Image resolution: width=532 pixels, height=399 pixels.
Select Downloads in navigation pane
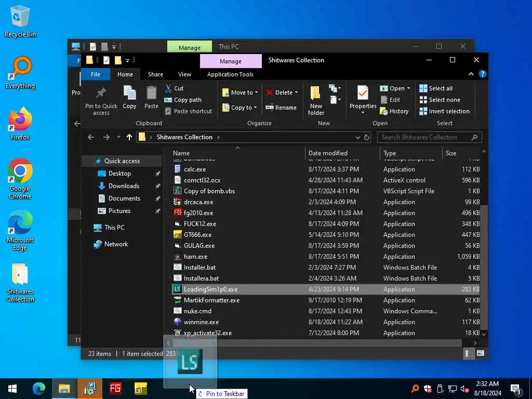coord(124,185)
